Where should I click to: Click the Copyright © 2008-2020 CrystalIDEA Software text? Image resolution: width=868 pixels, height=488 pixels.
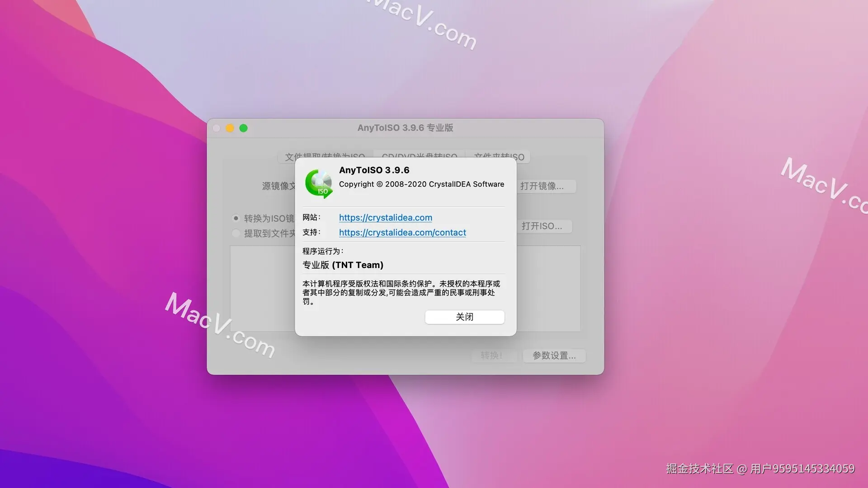421,184
